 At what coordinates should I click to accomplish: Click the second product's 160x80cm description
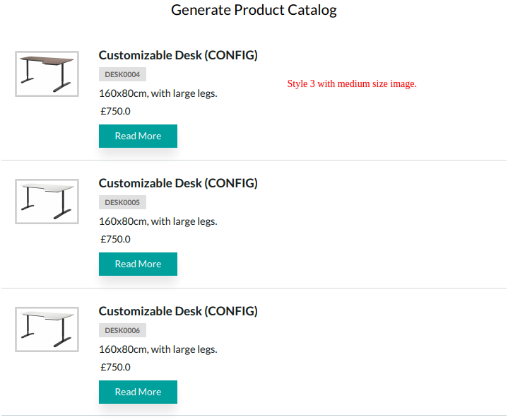click(x=158, y=221)
